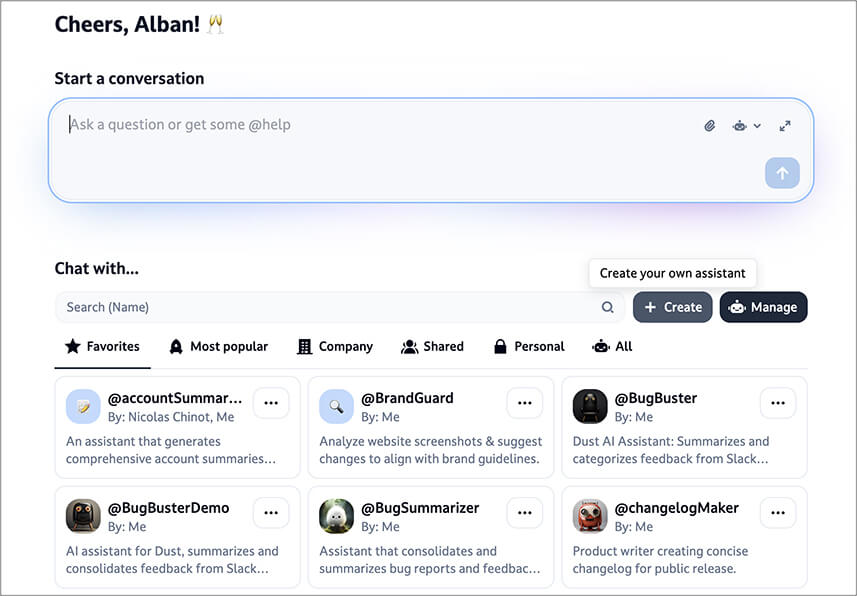
Task: Click the @BugSummarizer avatar icon
Action: tap(337, 516)
